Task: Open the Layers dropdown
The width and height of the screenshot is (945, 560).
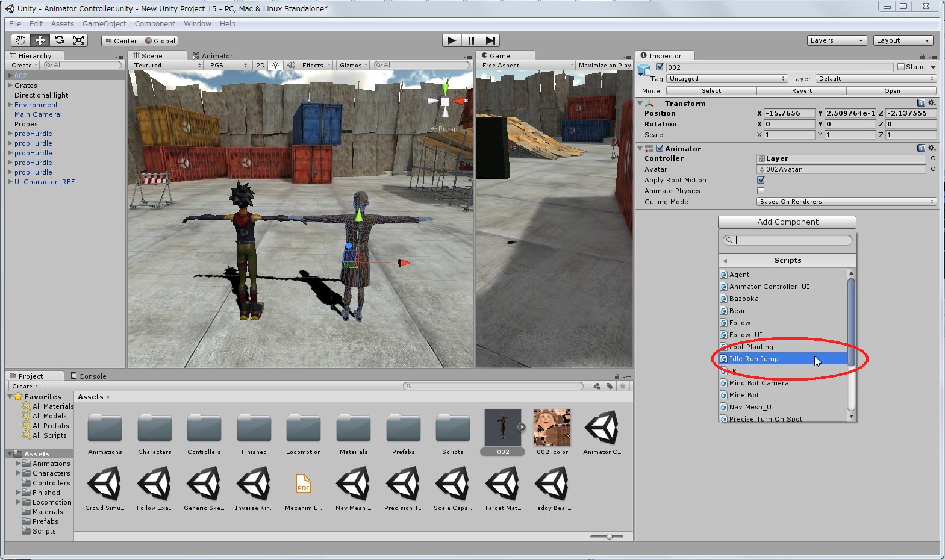Action: click(837, 40)
